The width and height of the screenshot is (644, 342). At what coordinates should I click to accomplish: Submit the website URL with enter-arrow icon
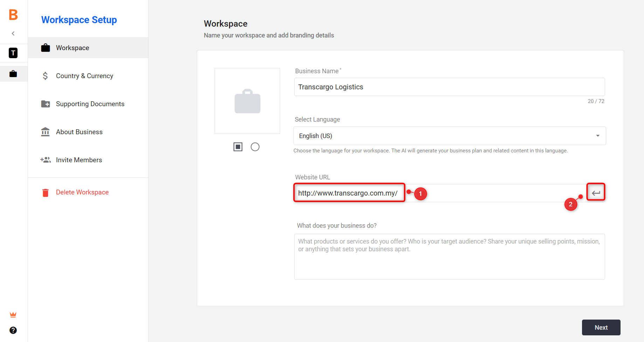tap(596, 193)
